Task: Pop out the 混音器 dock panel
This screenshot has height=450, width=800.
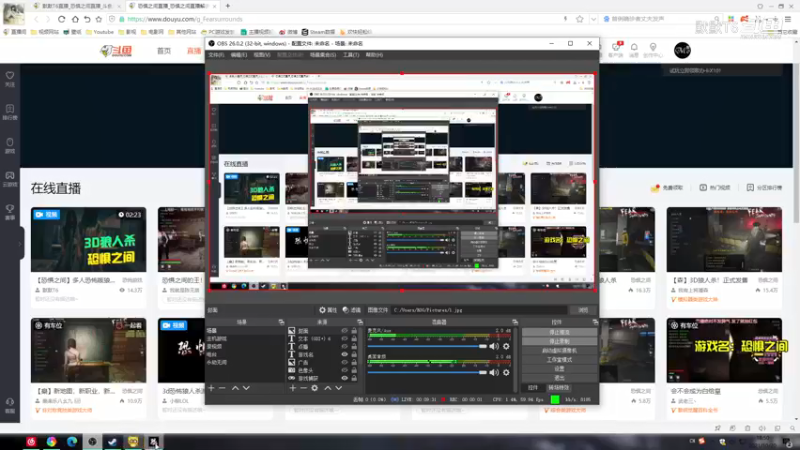Action: pyautogui.click(x=515, y=322)
